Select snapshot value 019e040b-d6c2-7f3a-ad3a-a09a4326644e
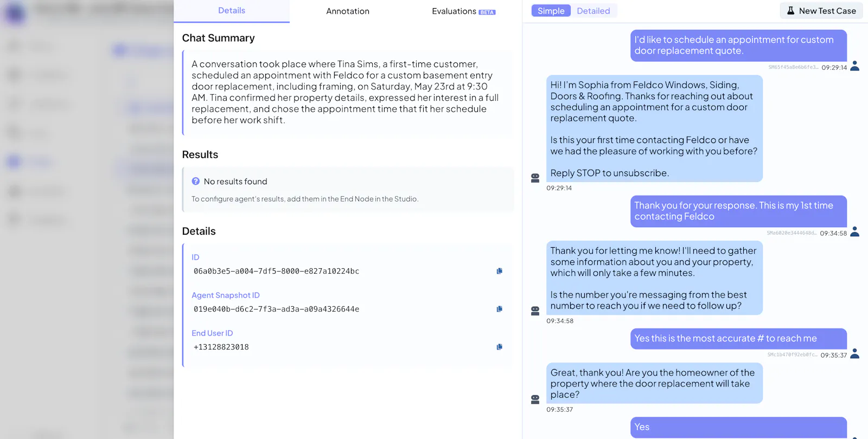The image size is (868, 439). pos(276,309)
